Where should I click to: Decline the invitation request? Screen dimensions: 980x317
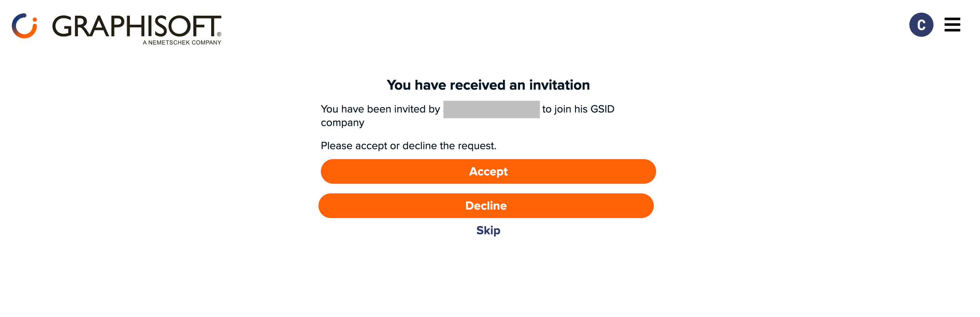(486, 206)
